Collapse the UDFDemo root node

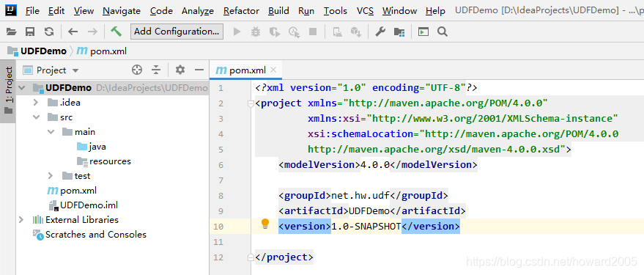click(x=22, y=88)
